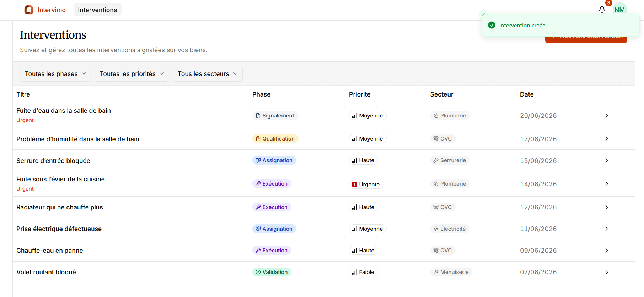Image resolution: width=644 pixels, height=297 pixels.
Task: Click chevron for Radiateur qui ne chauffe plus
Action: (x=606, y=207)
